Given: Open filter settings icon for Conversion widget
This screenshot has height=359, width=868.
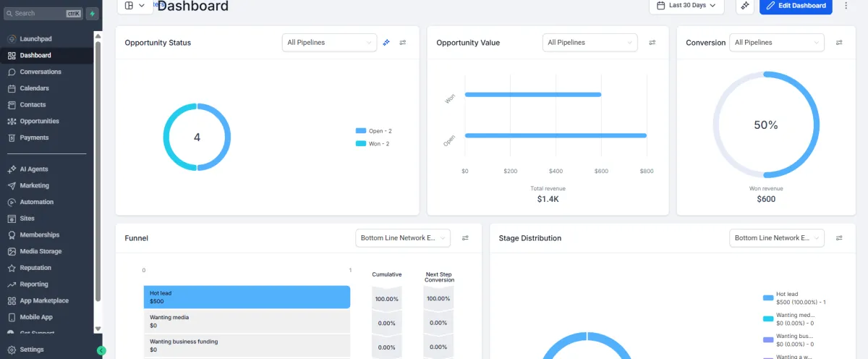Looking at the screenshot, I should coord(839,43).
